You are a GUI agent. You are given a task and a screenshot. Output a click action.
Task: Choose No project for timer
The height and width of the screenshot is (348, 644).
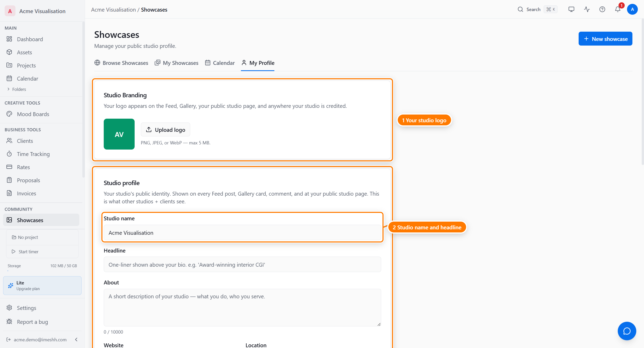coord(42,237)
